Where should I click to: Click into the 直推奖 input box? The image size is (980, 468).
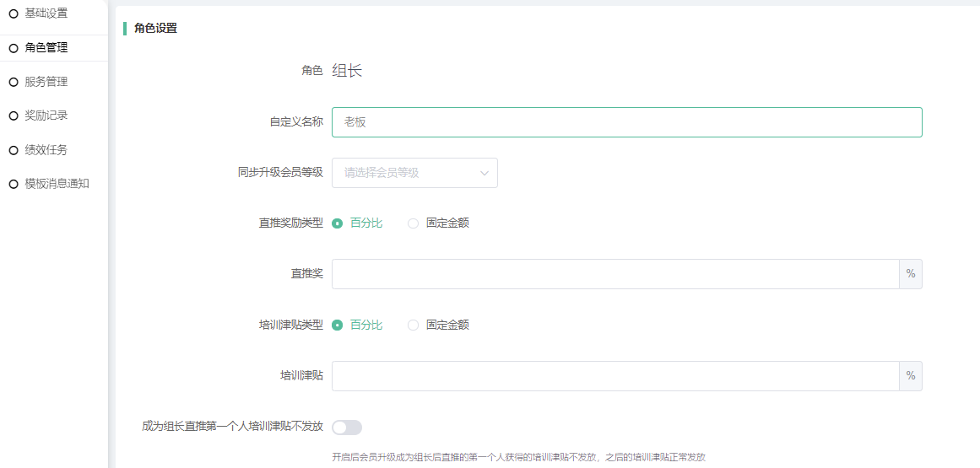615,274
